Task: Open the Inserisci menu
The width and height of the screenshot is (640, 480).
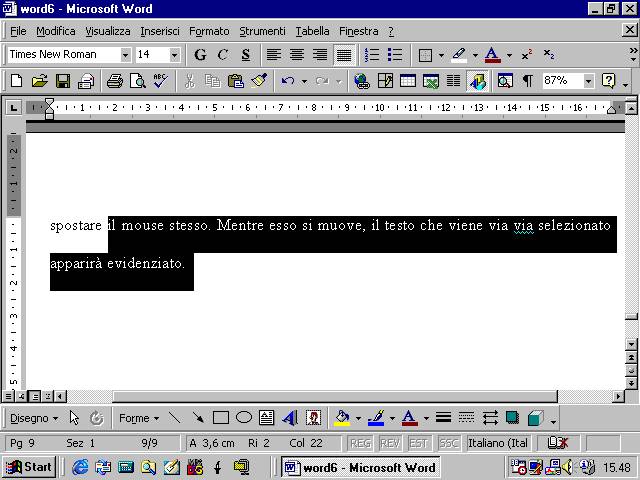Action: click(x=160, y=31)
